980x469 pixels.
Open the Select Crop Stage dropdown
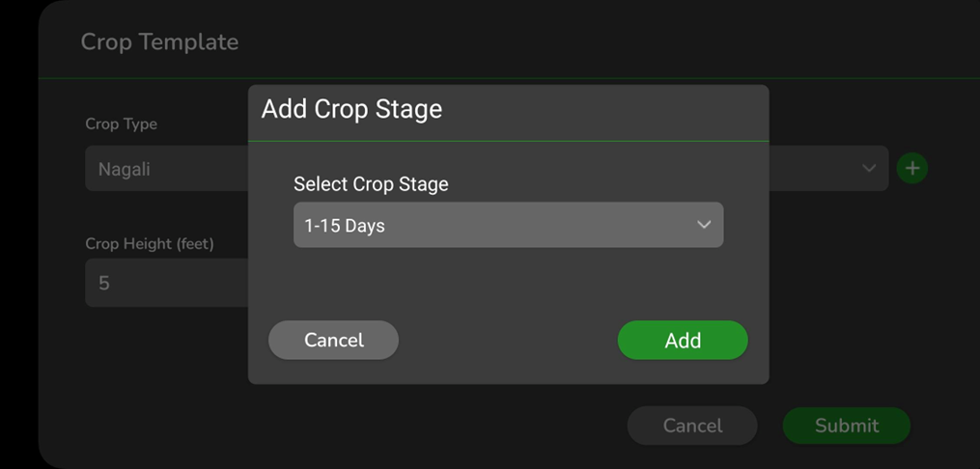click(x=508, y=225)
